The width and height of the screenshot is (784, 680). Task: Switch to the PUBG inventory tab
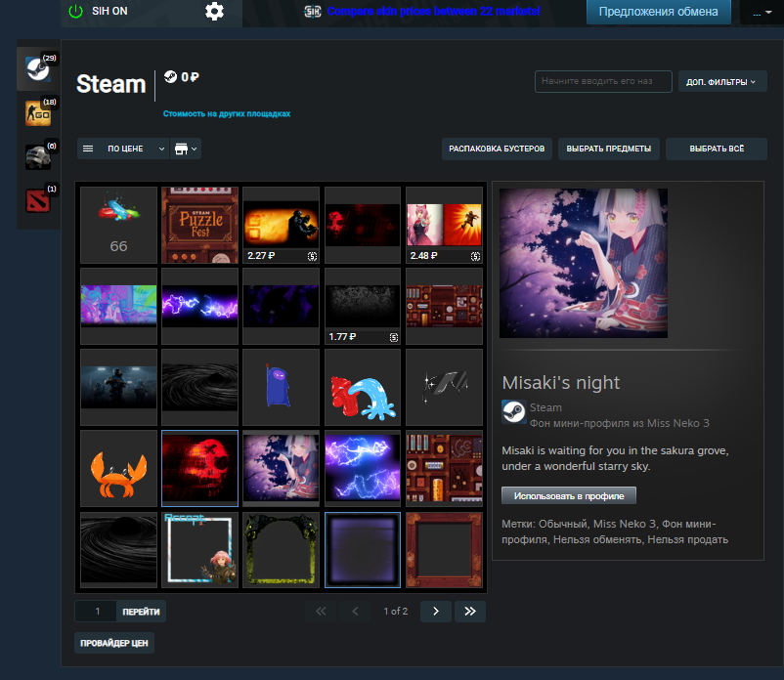38,156
